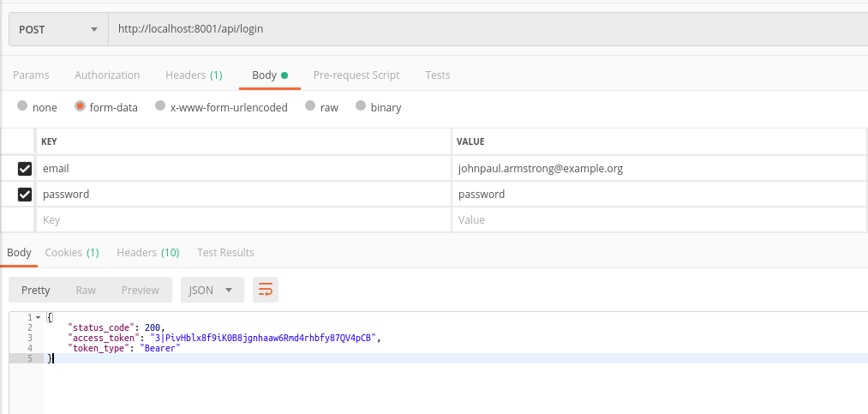Go to Pre-request Script tab
This screenshot has width=868, height=414.
(x=356, y=75)
